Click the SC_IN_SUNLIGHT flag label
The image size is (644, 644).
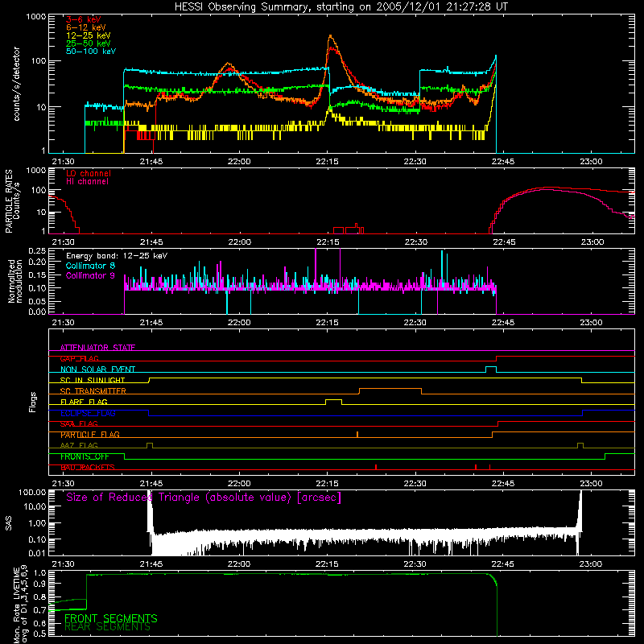click(93, 380)
